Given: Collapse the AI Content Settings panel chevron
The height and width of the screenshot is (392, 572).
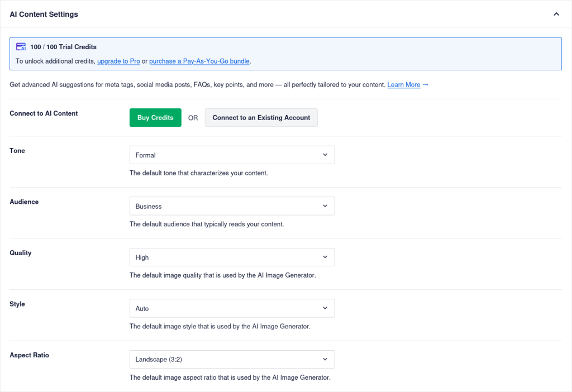Looking at the screenshot, I should point(556,14).
